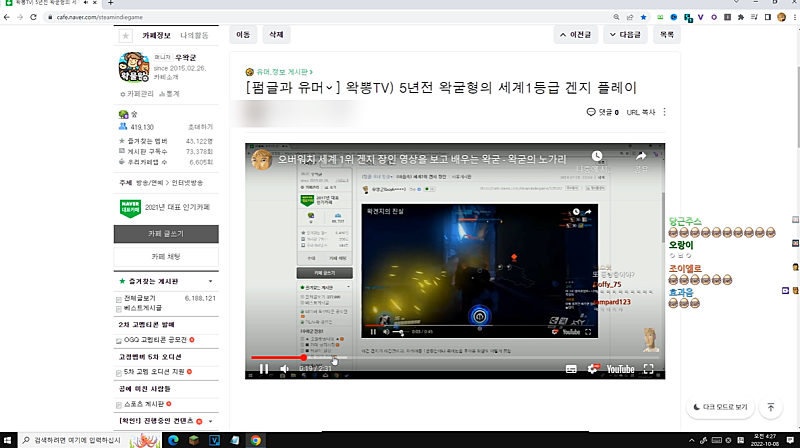
Task: Toggle 다크 모드로 보기 dark mode
Action: [720, 407]
